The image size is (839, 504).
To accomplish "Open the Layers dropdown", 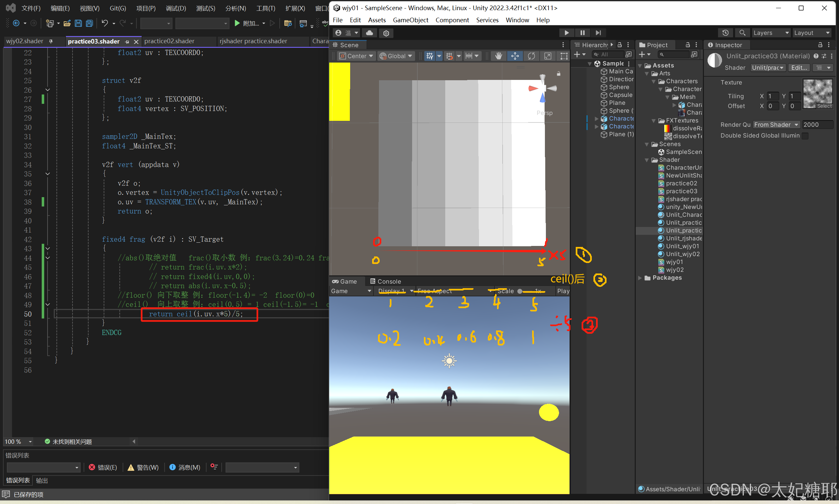I will coord(771,33).
